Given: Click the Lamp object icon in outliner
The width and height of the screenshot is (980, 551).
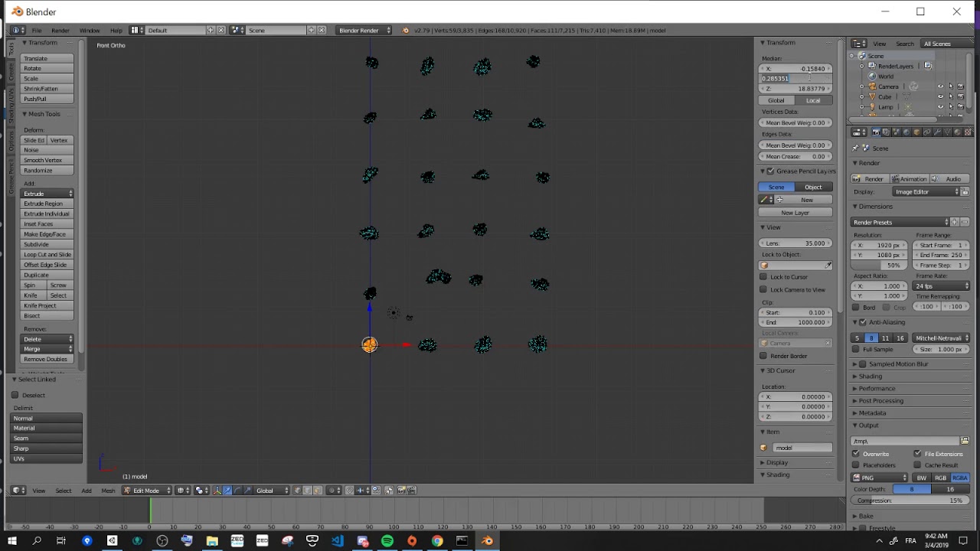Looking at the screenshot, I should click(x=871, y=106).
